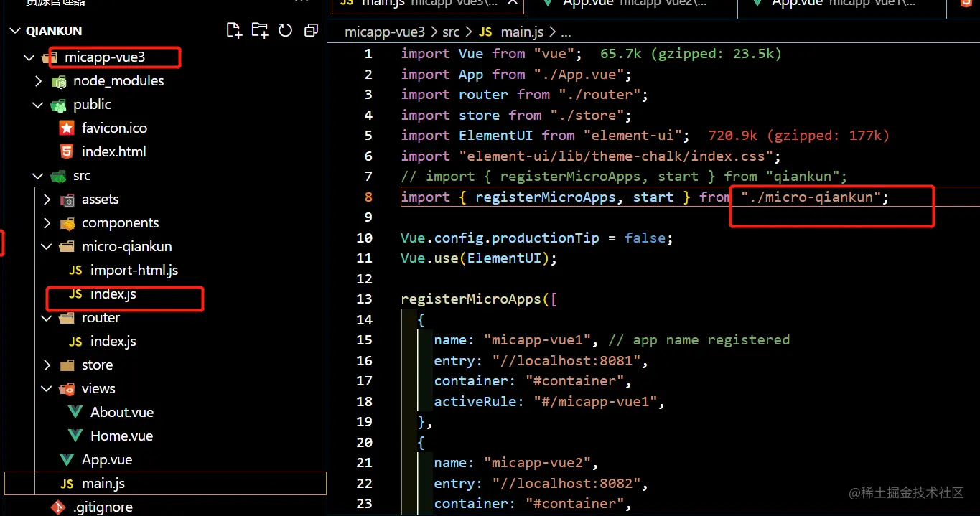Click the src folder icon
The image size is (980, 516).
(59, 176)
